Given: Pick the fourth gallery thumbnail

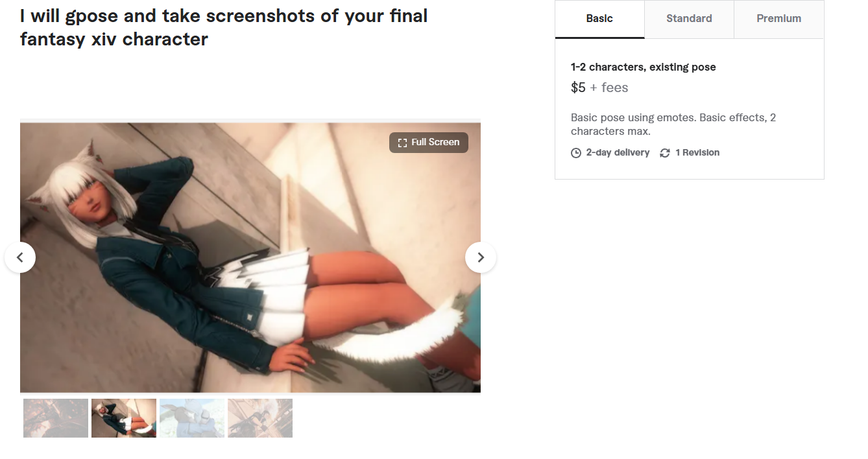Looking at the screenshot, I should tap(260, 418).
